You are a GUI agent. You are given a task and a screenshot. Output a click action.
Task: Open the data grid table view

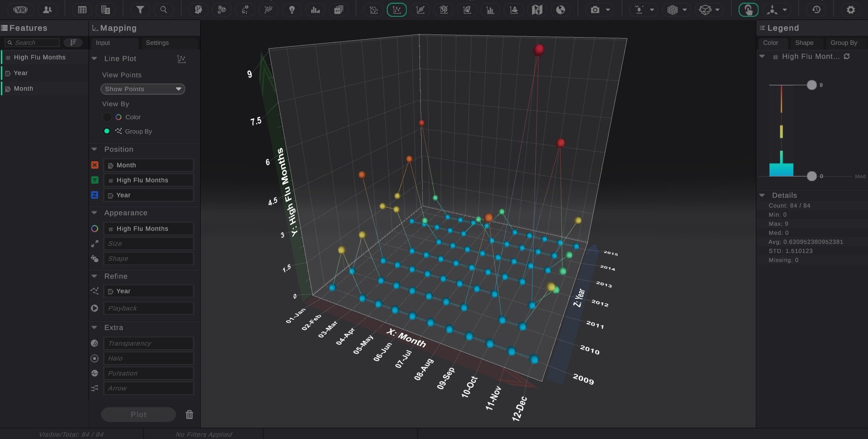tap(82, 10)
